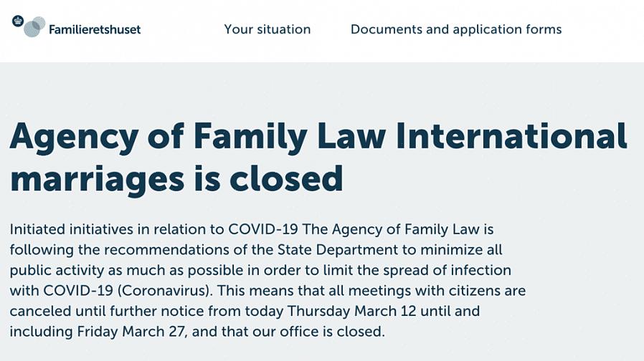Open the Your situation menu
The width and height of the screenshot is (644, 361).
click(267, 29)
